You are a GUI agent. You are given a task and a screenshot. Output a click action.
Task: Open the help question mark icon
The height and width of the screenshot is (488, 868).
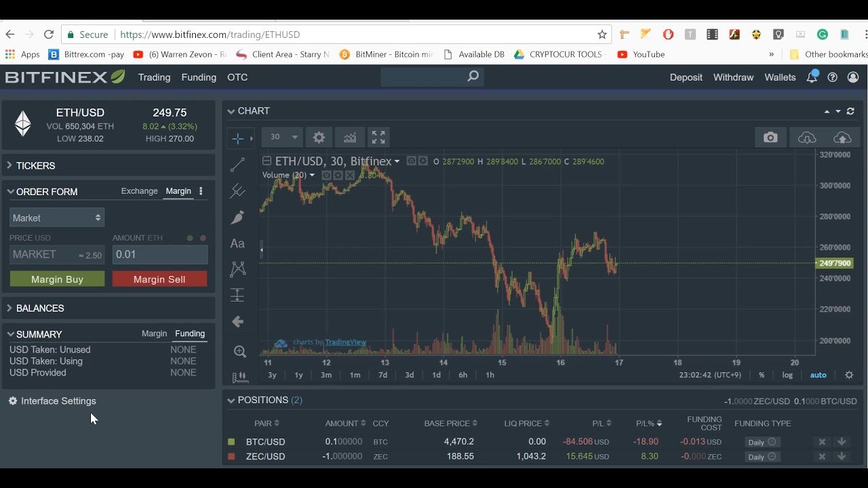pos(832,77)
